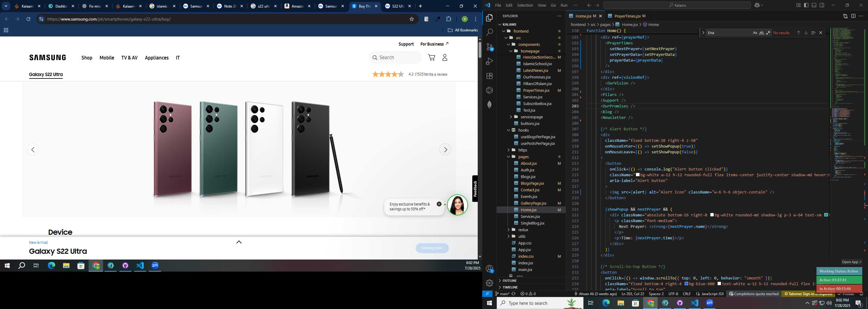The height and width of the screenshot is (309, 868).
Task: Toggle Match Whole Word in find widget
Action: (x=762, y=33)
